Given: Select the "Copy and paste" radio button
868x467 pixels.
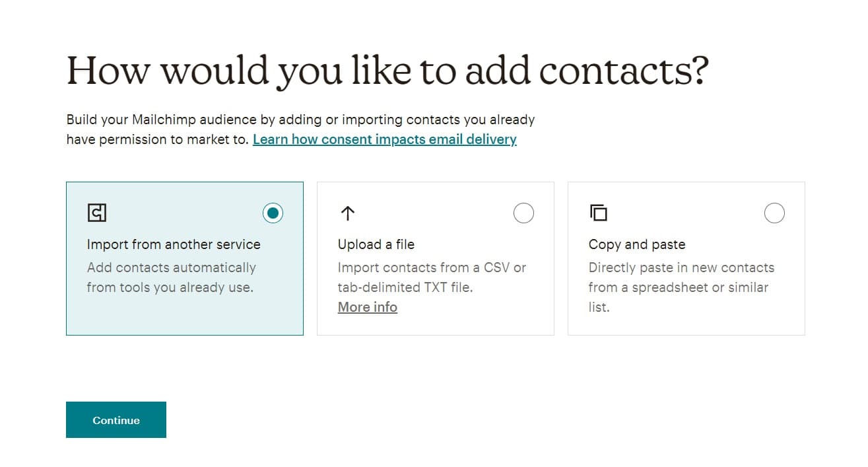Looking at the screenshot, I should 774,213.
